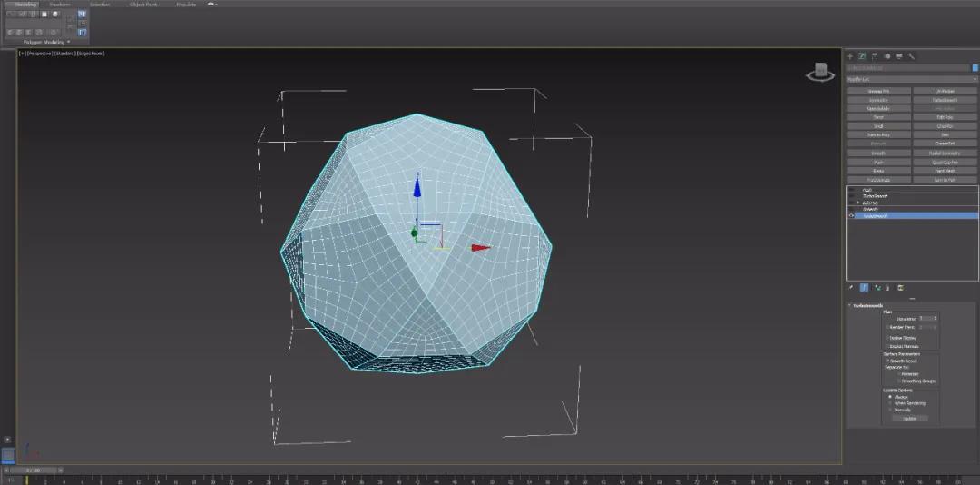Viewport: 980px width, 485px height.
Task: Open Configure Modifier Sets icon
Action: pyautogui.click(x=901, y=288)
